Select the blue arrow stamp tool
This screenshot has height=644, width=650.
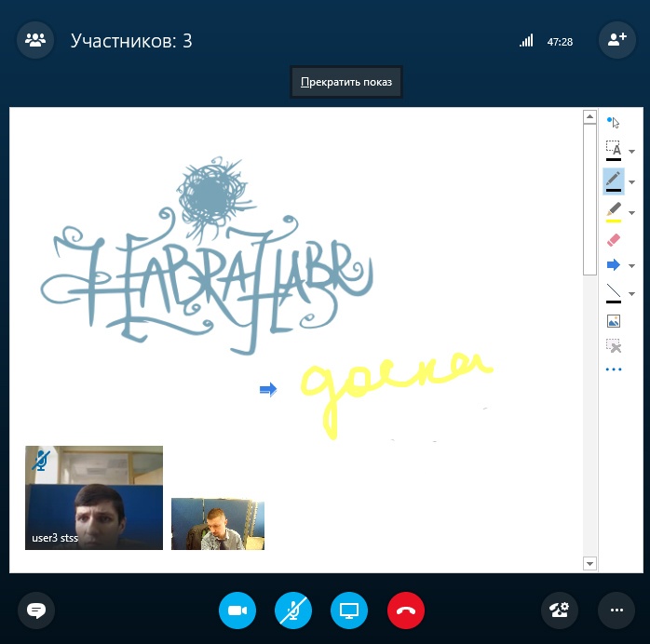[x=613, y=264]
